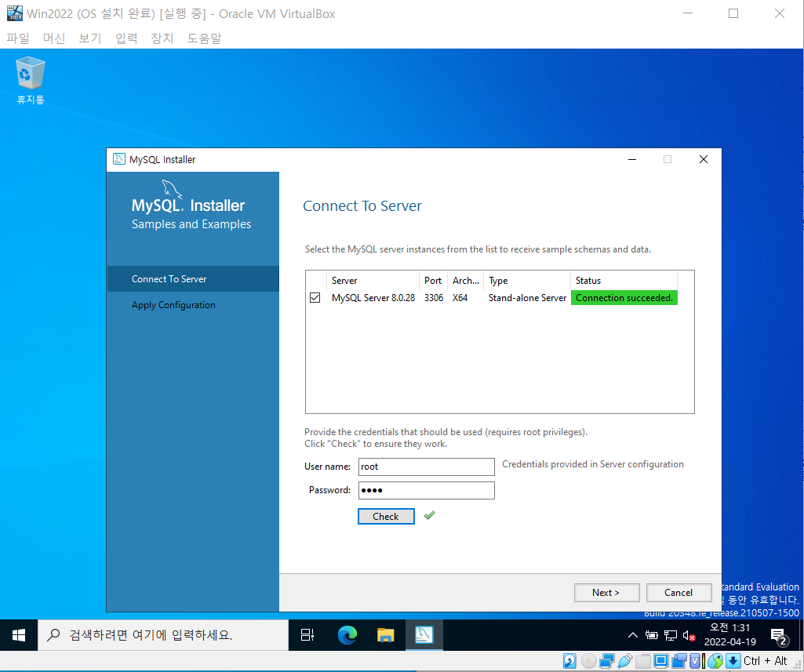This screenshot has height=672, width=804.
Task: Click the VirtualBox USB devices indicator
Action: (625, 661)
